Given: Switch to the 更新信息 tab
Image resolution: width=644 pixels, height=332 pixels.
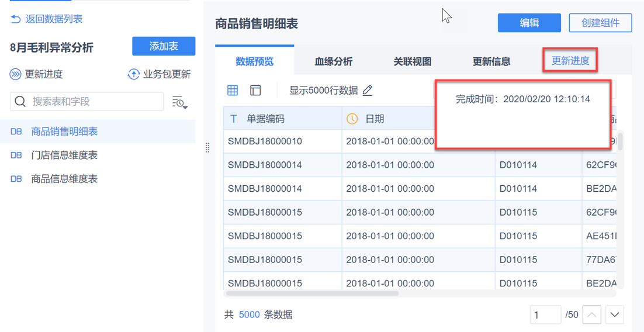Looking at the screenshot, I should pyautogui.click(x=491, y=61).
